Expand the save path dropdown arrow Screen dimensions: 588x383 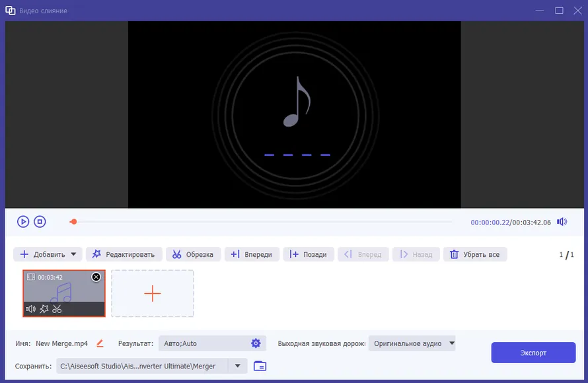(x=238, y=366)
